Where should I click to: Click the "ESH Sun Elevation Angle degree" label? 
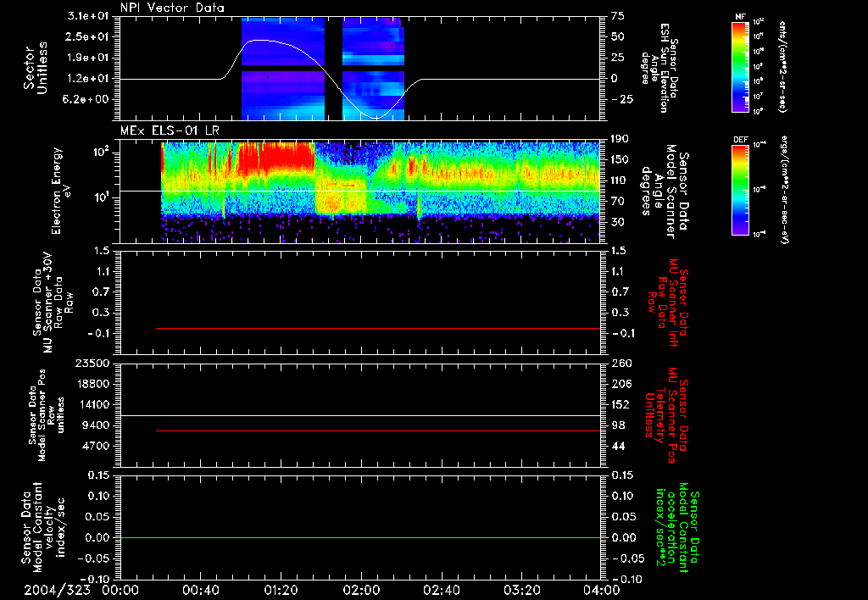click(659, 68)
